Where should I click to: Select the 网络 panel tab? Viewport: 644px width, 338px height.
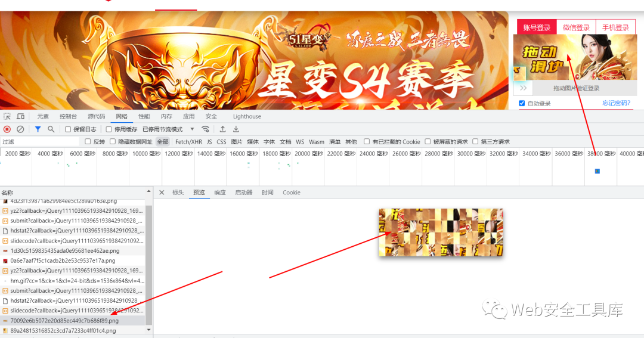pyautogui.click(x=122, y=116)
